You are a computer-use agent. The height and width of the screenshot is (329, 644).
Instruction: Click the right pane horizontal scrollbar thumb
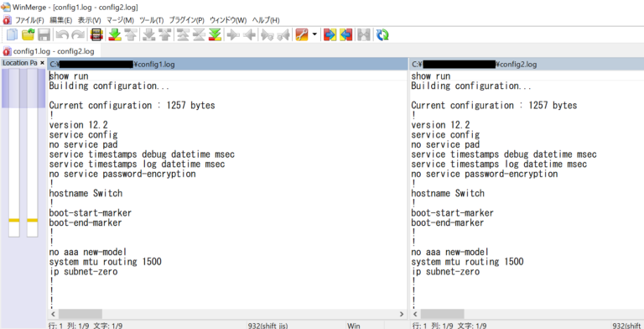[443, 314]
